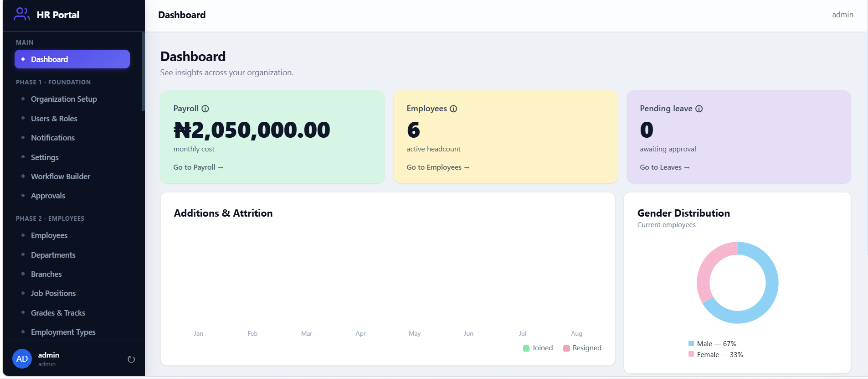
Task: Follow the Go to Payroll link
Action: click(x=198, y=167)
